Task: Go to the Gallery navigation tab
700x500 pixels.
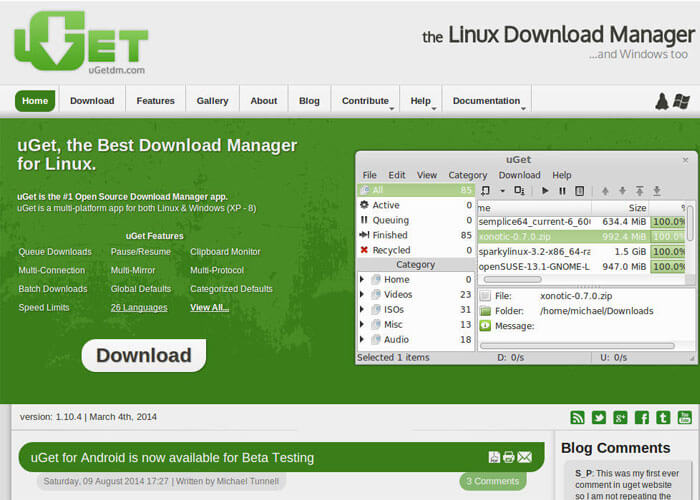Action: pos(212,101)
